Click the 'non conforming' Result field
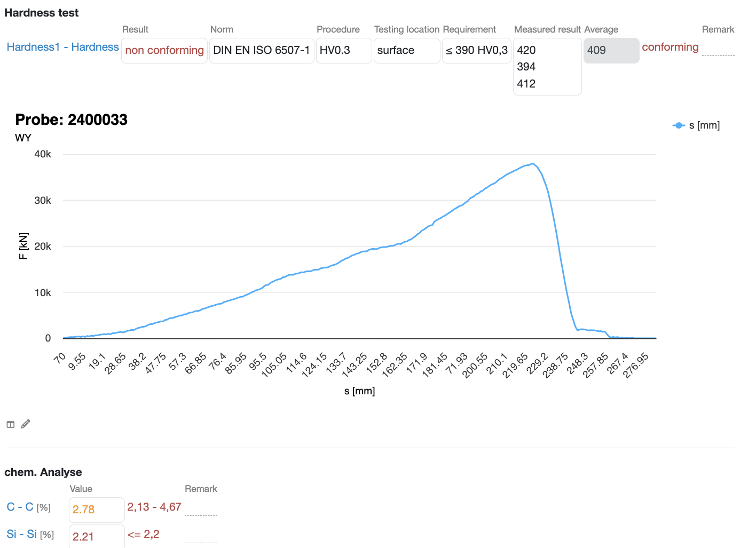Screen dimensions: 756x548 point(164,51)
